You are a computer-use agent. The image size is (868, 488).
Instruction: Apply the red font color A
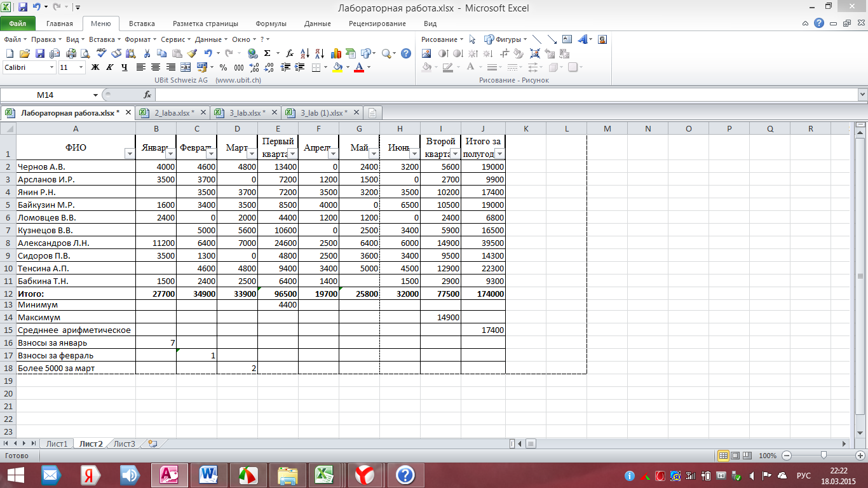[358, 67]
